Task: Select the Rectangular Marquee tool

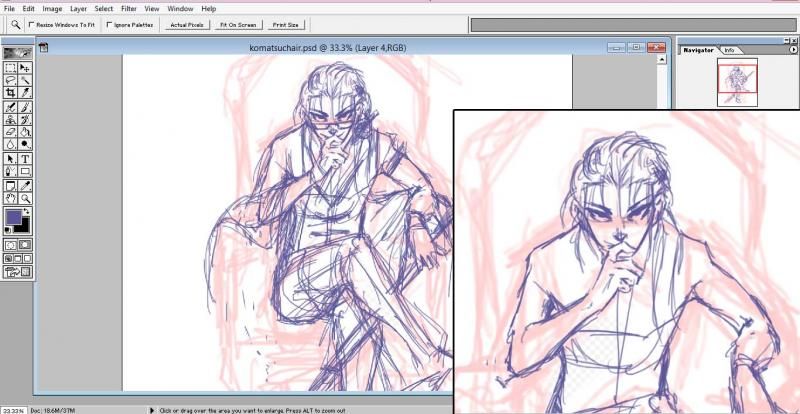Action: point(10,67)
